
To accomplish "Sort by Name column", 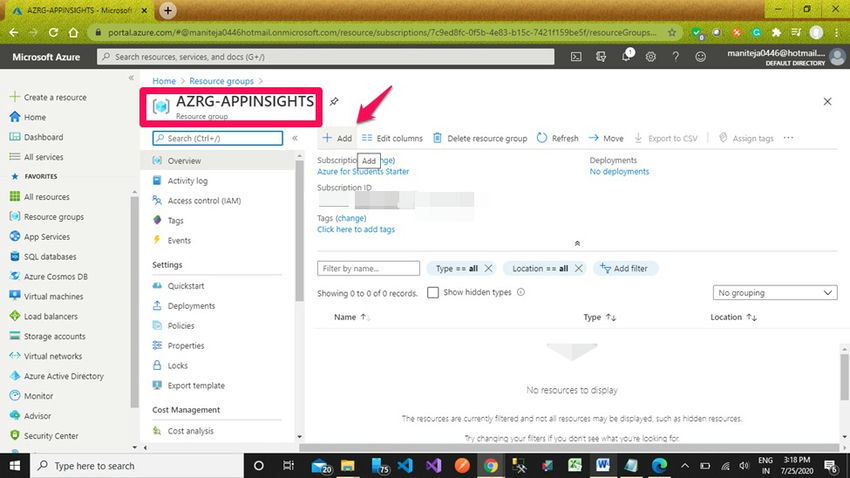I will pos(350,317).
